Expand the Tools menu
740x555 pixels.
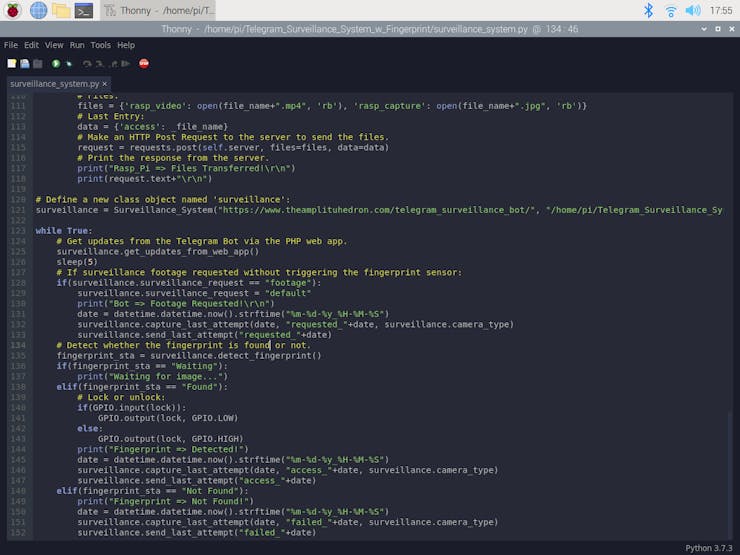tap(101, 45)
